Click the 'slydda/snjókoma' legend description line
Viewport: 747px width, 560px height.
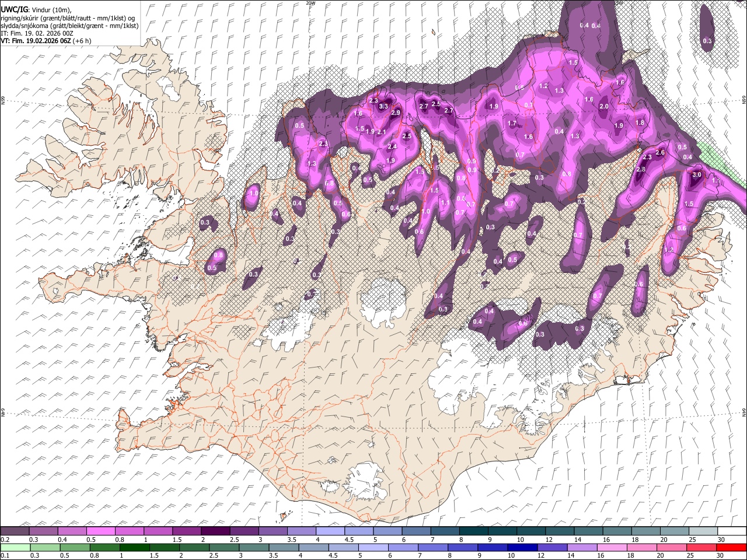click(69, 26)
